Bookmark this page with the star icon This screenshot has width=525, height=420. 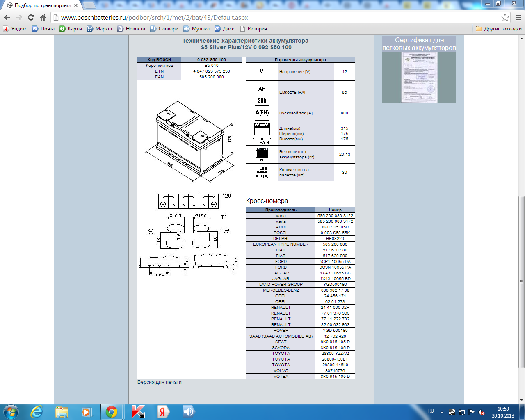pyautogui.click(x=505, y=17)
